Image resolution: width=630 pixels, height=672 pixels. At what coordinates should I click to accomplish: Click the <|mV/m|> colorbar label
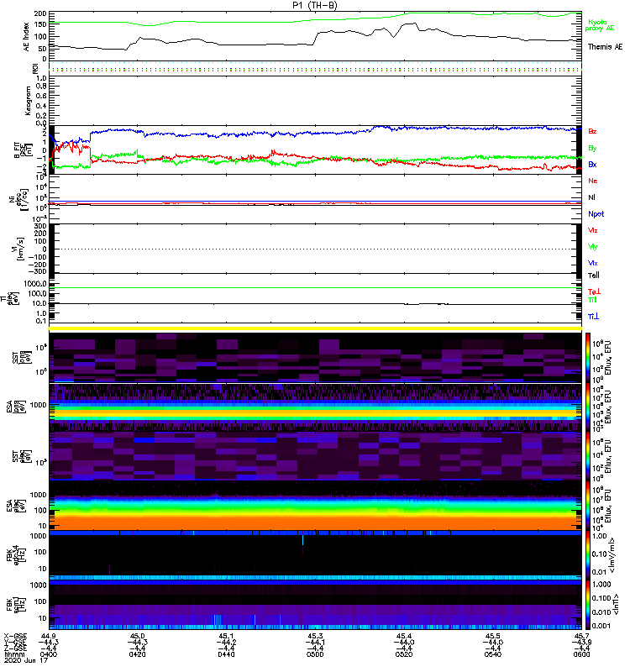tap(612, 555)
